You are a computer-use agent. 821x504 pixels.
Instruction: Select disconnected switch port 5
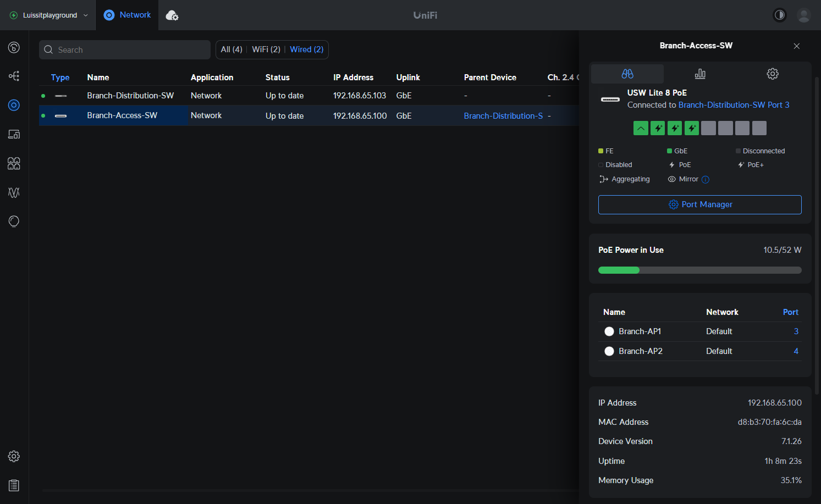coord(709,128)
